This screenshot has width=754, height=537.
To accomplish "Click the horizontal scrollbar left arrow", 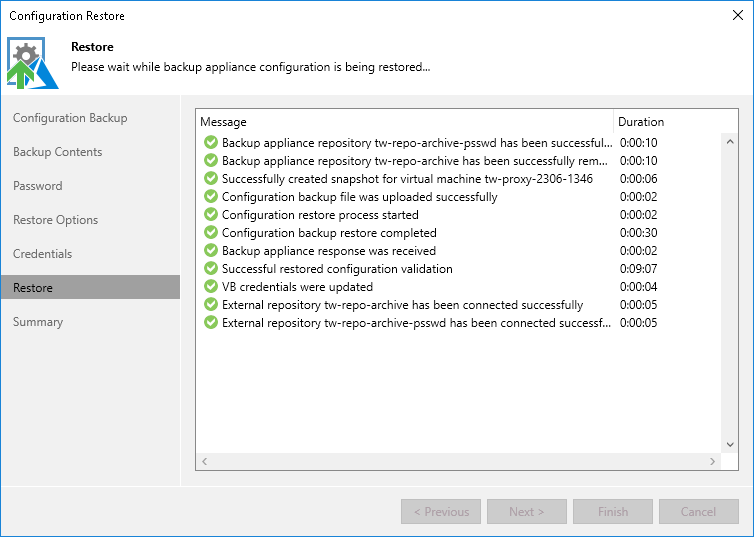I will 204,462.
